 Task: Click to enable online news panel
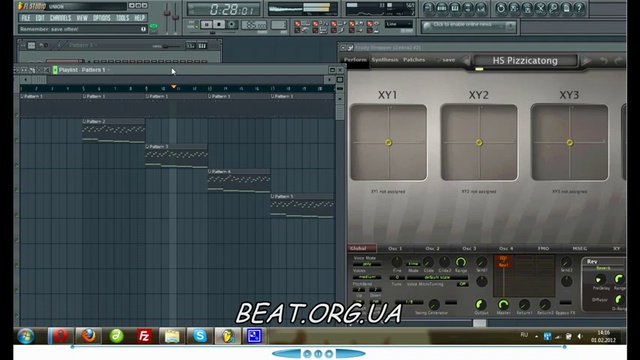coord(468,26)
